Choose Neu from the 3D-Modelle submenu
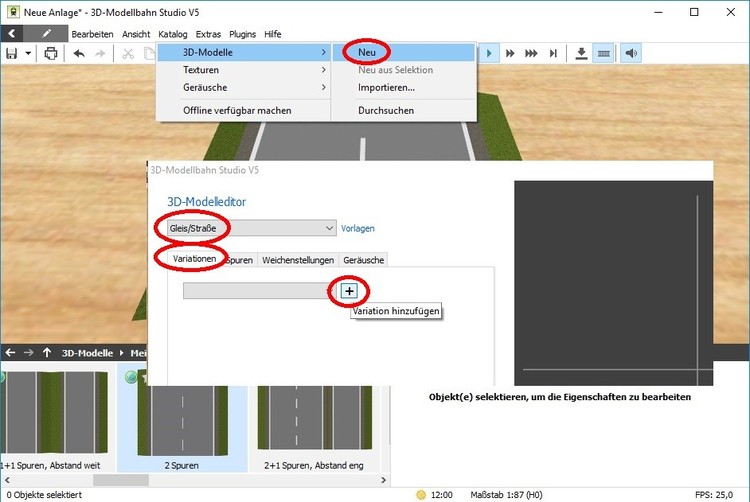The width and height of the screenshot is (750, 502). (x=366, y=51)
